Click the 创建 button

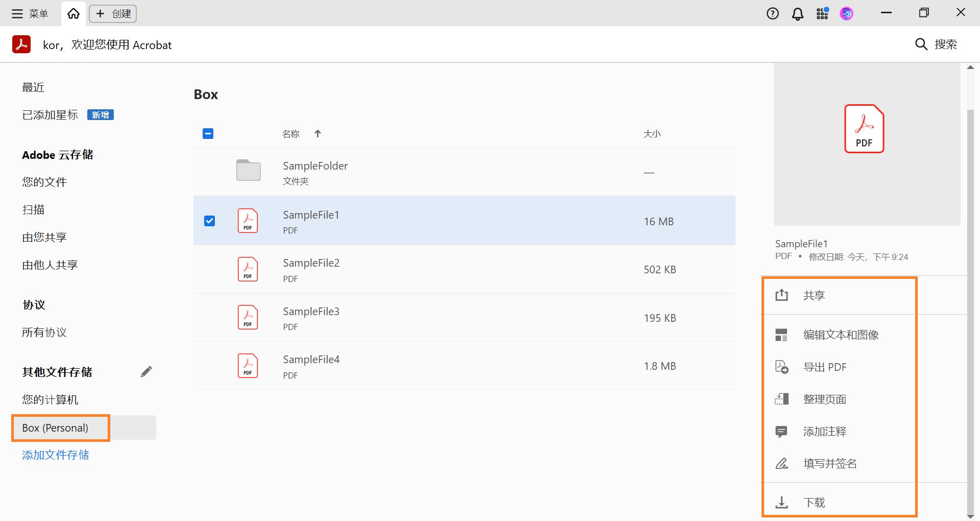click(x=113, y=14)
